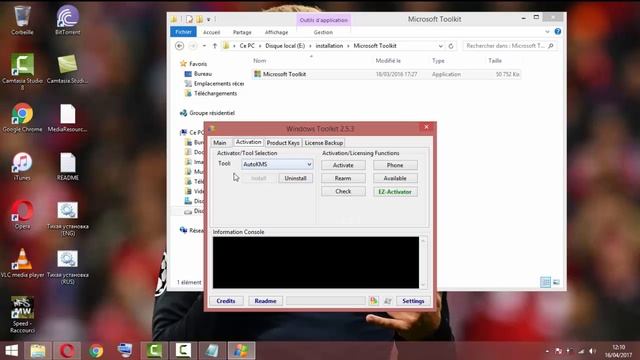Screen dimensions: 640x360
Task: Click the Windows Toolkit taskbar icon
Action: 241,351
